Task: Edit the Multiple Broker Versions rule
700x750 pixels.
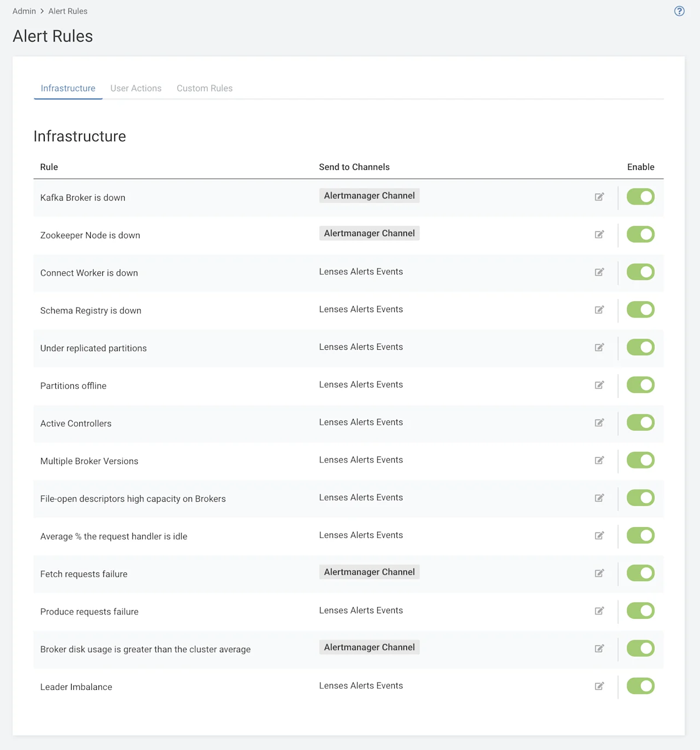Action: point(599,460)
